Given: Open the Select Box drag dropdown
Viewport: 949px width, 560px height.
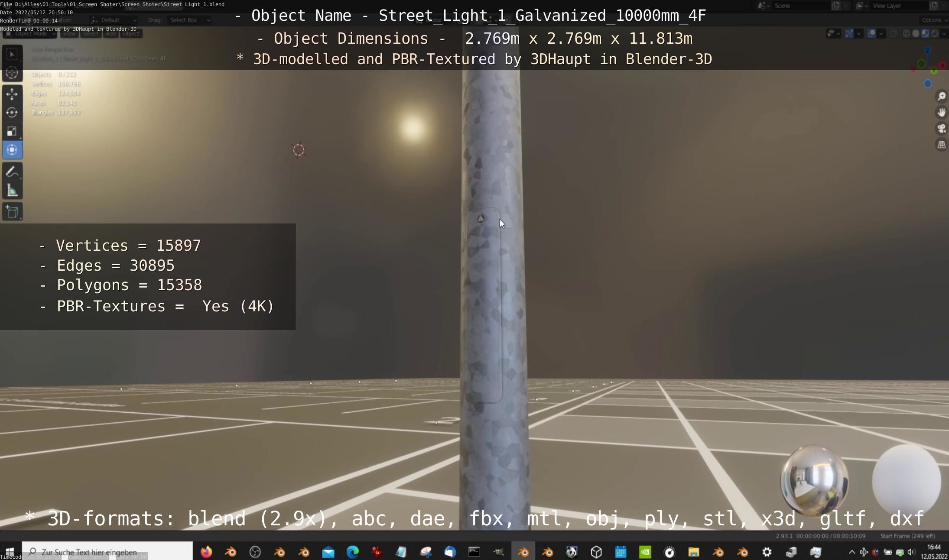Looking at the screenshot, I should 189,20.
